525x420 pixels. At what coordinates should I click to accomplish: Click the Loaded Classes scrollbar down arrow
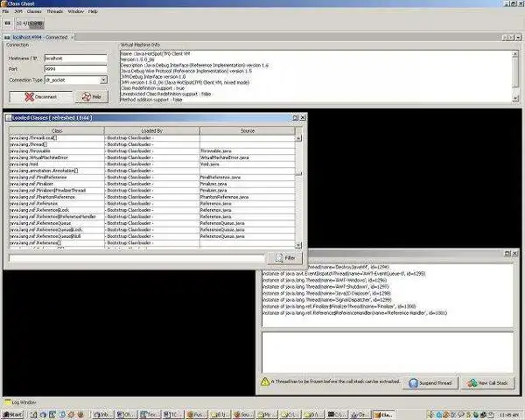(298, 245)
